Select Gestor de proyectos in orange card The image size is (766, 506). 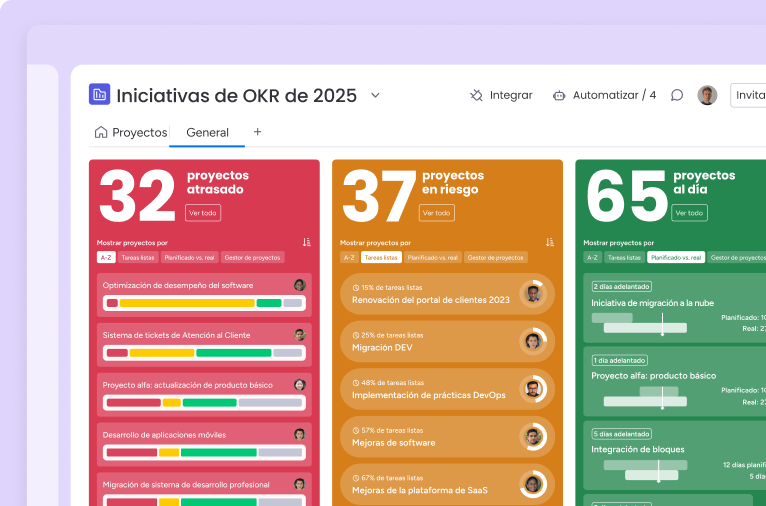496,257
